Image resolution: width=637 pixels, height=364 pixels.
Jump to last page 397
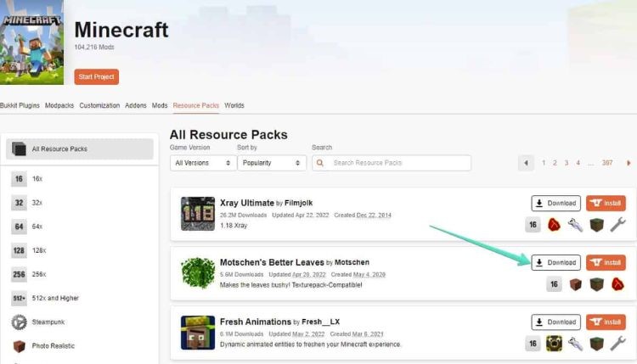[x=607, y=163]
